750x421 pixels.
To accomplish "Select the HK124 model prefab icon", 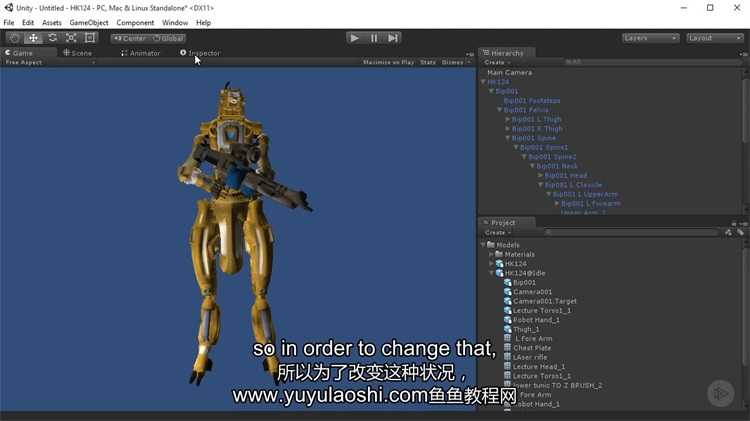I will pos(499,264).
